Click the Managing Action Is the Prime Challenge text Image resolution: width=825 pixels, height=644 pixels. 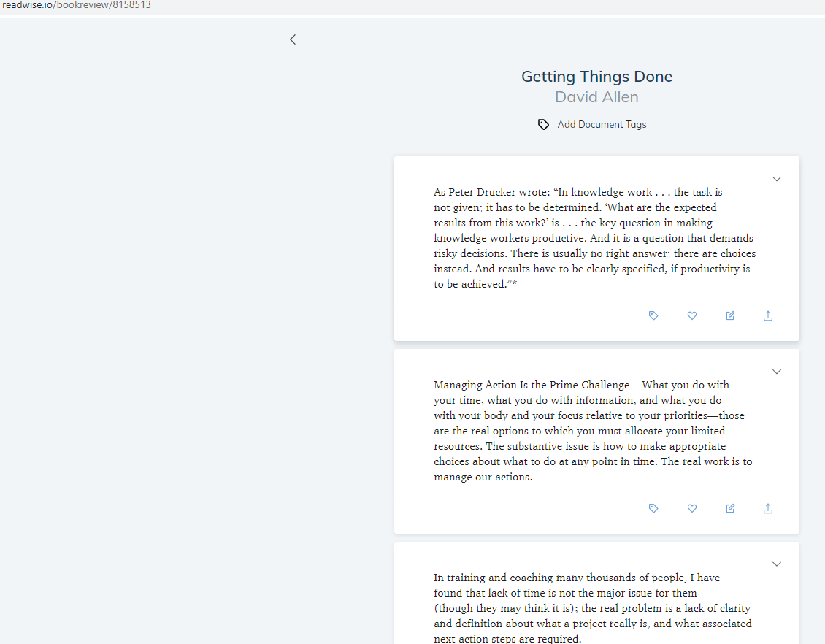pyautogui.click(x=532, y=385)
